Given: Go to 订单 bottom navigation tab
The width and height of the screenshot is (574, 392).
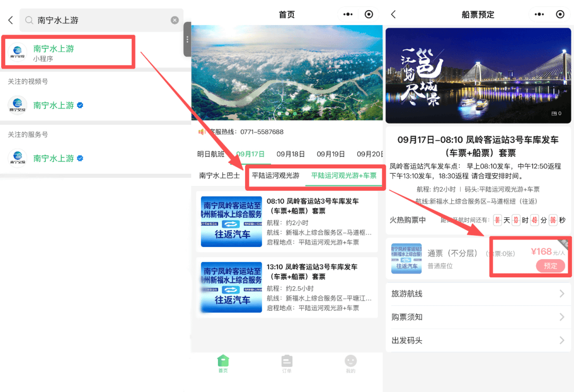Looking at the screenshot, I should tap(286, 363).
